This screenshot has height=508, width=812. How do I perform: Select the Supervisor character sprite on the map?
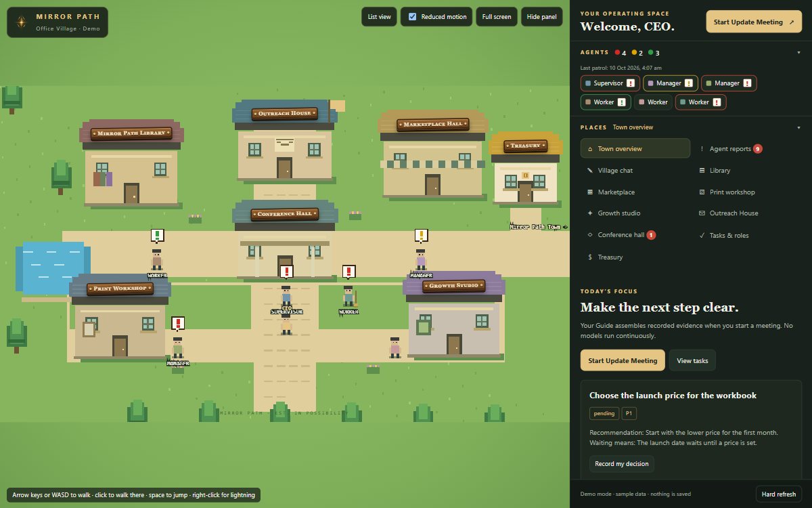tap(286, 297)
